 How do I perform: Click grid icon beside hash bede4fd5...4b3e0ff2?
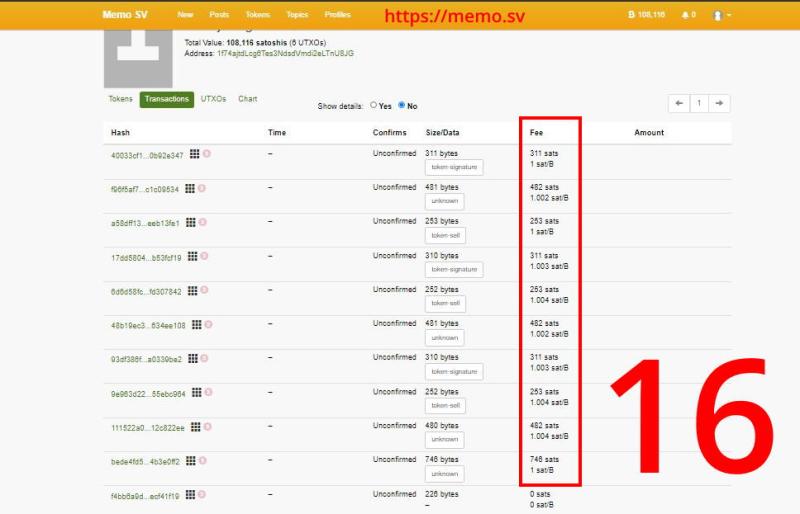click(191, 460)
